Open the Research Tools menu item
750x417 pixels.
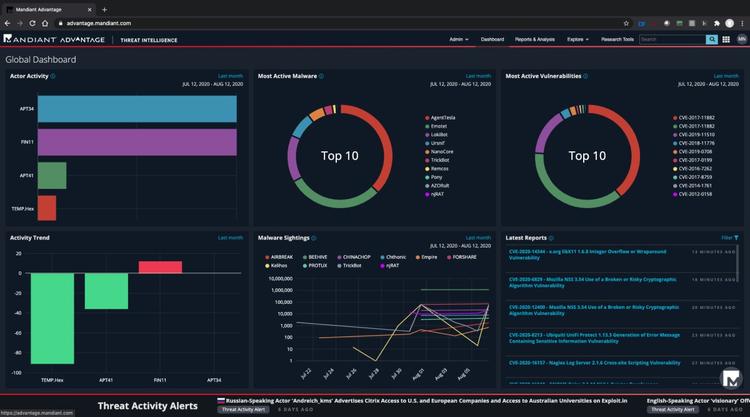pyautogui.click(x=615, y=40)
